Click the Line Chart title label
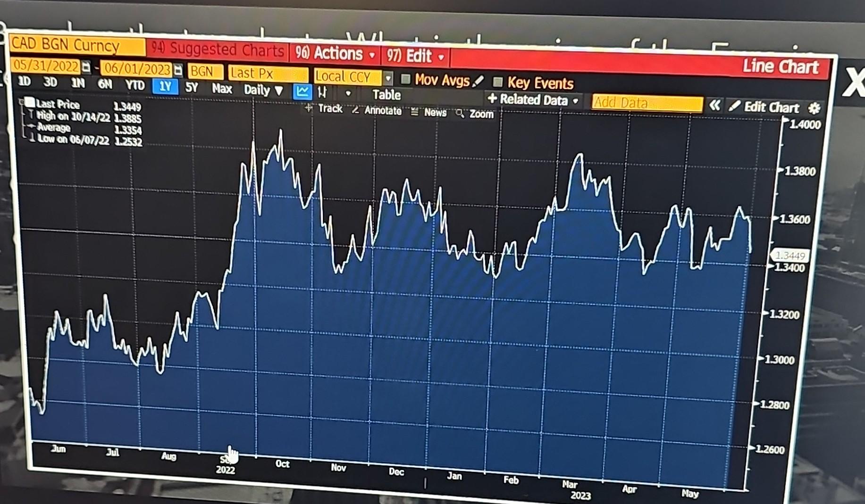Viewport: 865px width, 504px height. click(x=781, y=66)
